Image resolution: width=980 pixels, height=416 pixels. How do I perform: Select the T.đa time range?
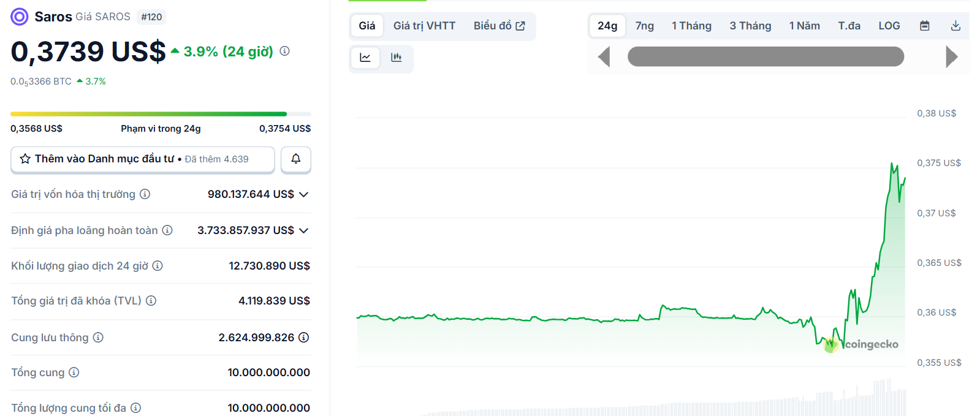point(849,26)
